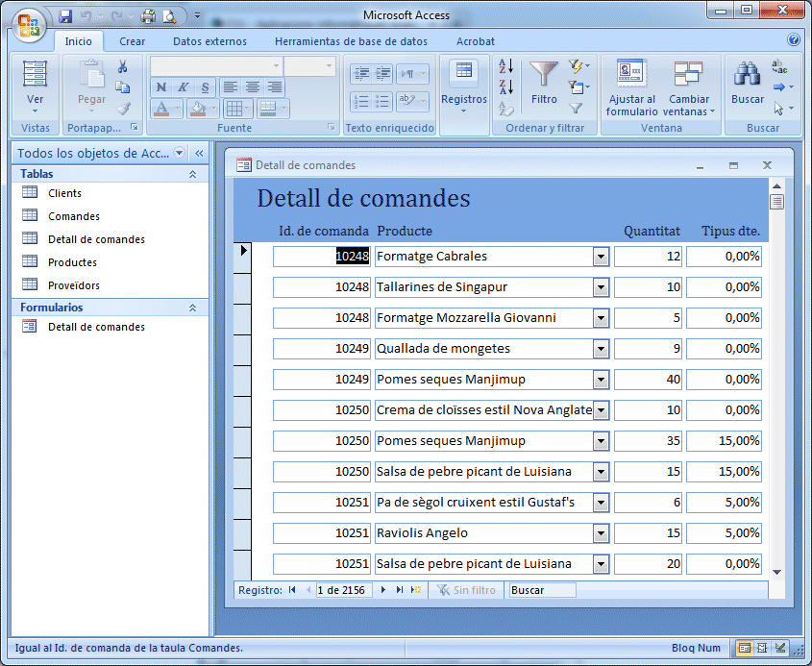This screenshot has width=812, height=666.
Task: Click Ajustar al formulario
Action: click(631, 87)
